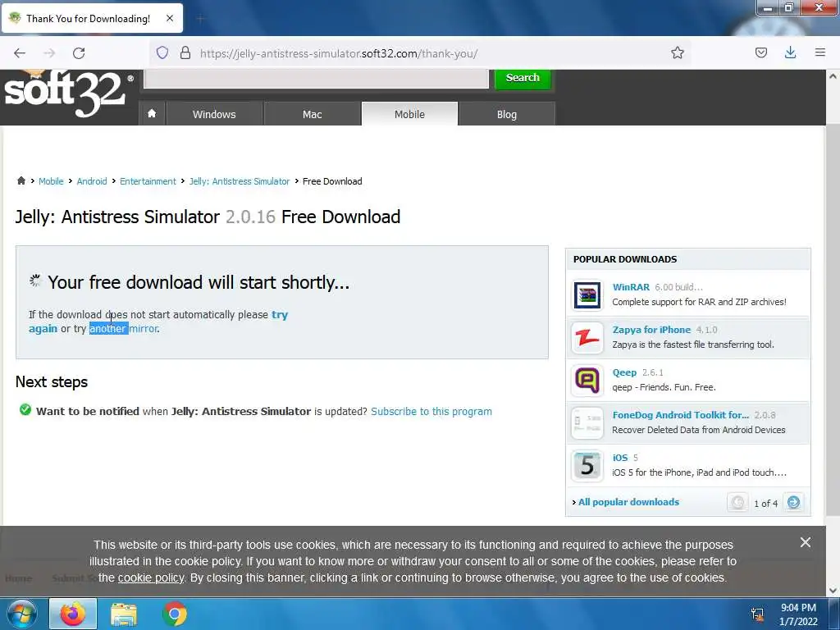Image resolution: width=840 pixels, height=630 pixels.
Task: Open the Jelly: Antistress Simulator breadcrumb link
Action: (x=240, y=181)
